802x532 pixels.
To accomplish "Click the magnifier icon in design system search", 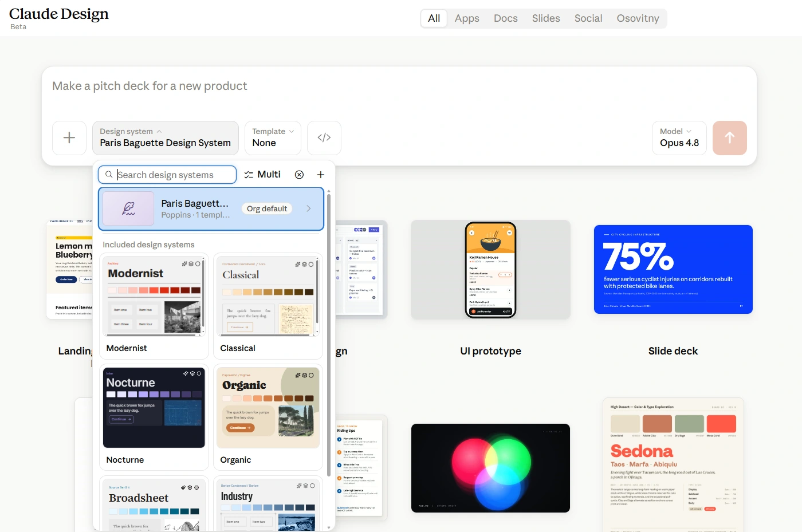I will tap(109, 175).
